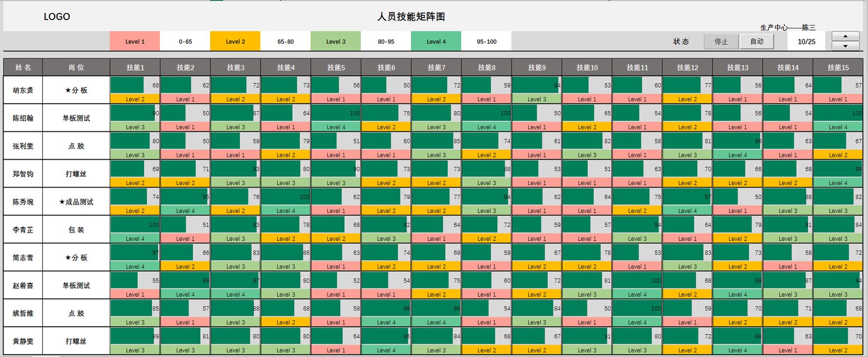Select the name cell 姚哲维
This screenshot has width=868, height=357.
(23, 313)
